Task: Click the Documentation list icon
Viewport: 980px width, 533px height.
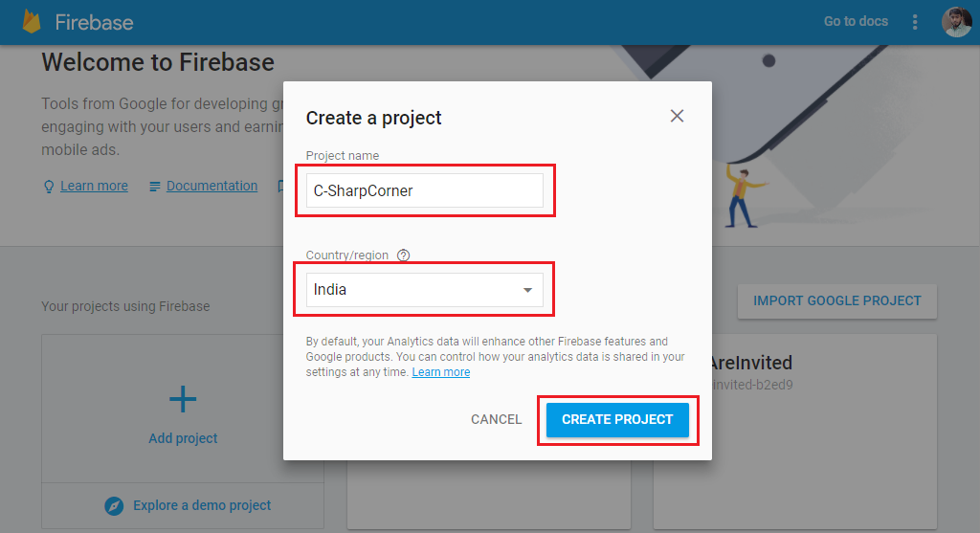Action: (154, 187)
